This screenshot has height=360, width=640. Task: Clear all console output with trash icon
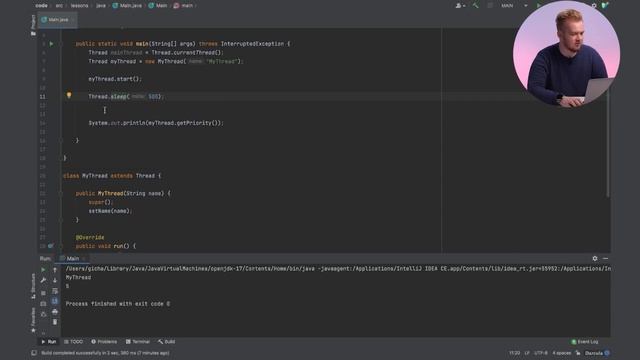(55, 322)
